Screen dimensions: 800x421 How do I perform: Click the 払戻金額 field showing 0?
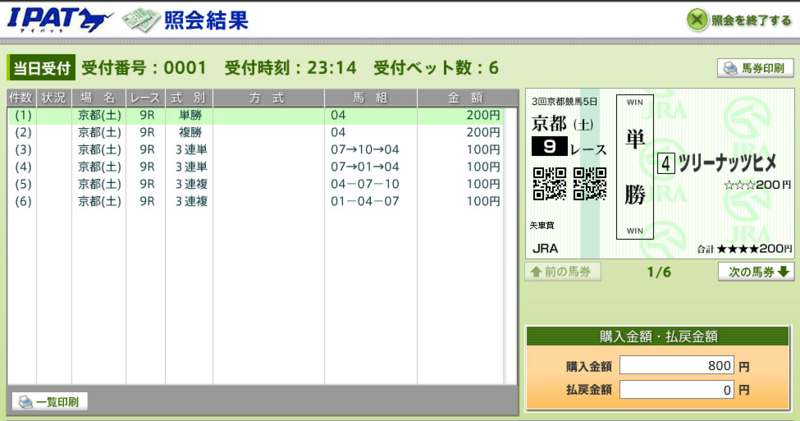pos(677,390)
